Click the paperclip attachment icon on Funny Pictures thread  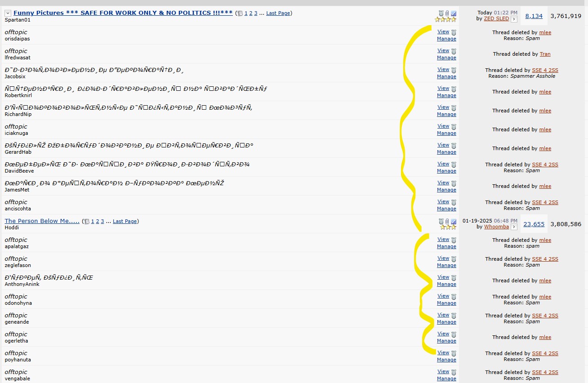coord(447,13)
